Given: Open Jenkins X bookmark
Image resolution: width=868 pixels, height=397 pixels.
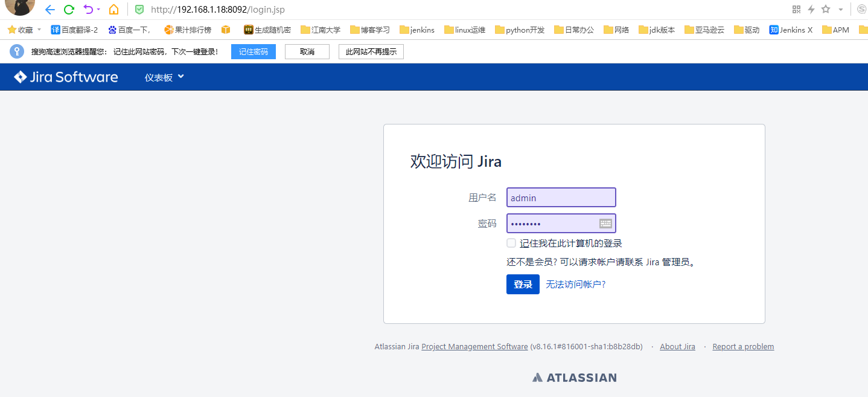Looking at the screenshot, I should click(x=791, y=30).
